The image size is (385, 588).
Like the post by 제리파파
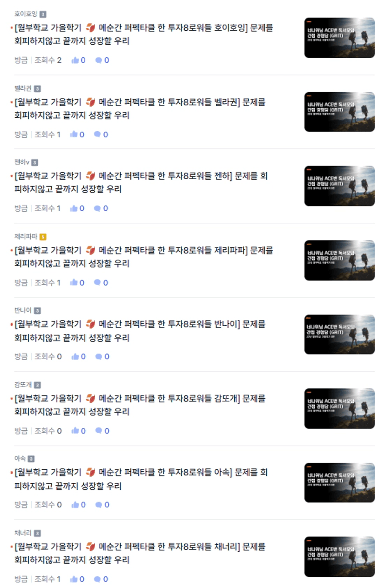click(74, 282)
